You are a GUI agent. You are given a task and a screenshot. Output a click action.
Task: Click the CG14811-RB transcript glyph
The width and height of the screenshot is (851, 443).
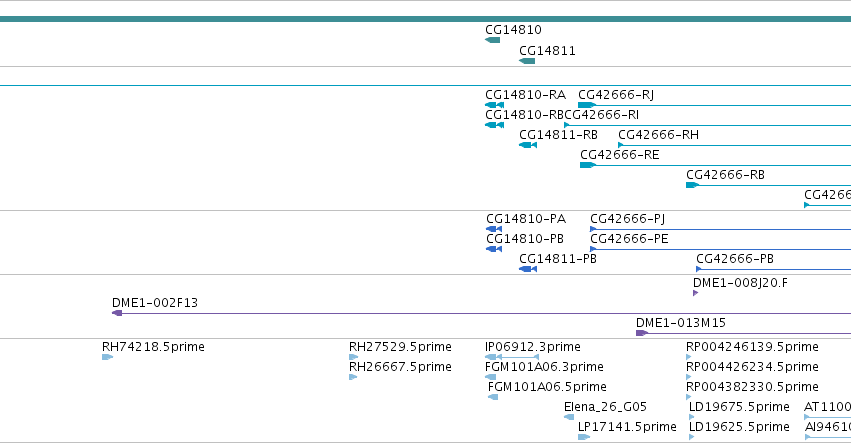click(x=528, y=145)
